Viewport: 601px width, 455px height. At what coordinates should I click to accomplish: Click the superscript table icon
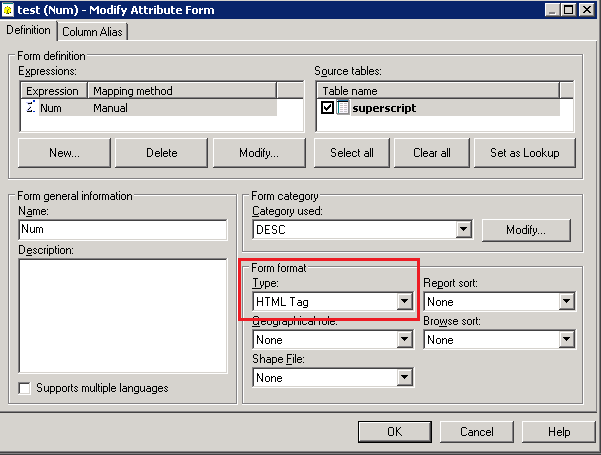pos(343,108)
